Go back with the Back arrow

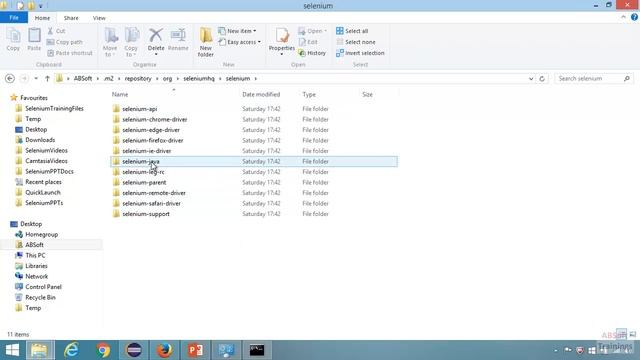[10, 78]
